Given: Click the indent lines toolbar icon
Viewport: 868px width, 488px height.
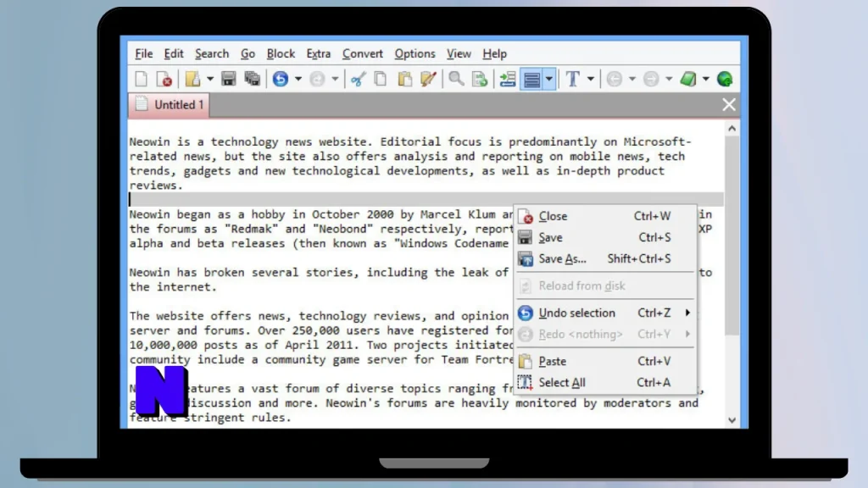Looking at the screenshot, I should pos(508,79).
